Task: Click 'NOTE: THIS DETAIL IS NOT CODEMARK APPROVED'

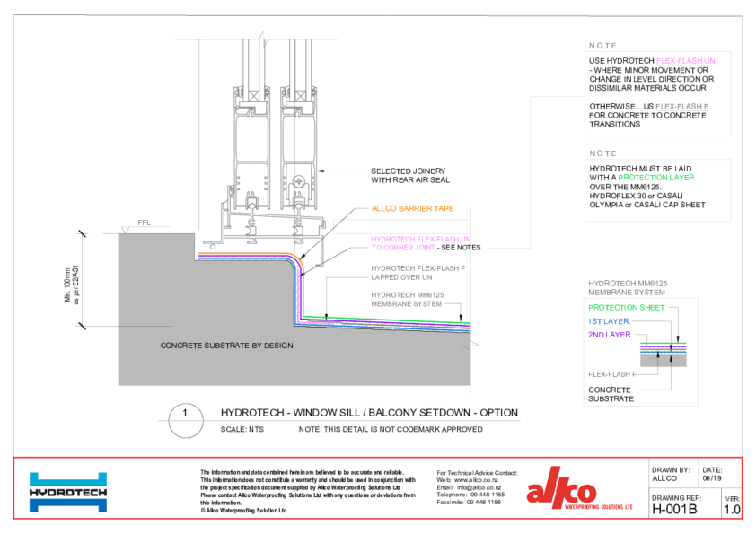Action: (x=391, y=429)
